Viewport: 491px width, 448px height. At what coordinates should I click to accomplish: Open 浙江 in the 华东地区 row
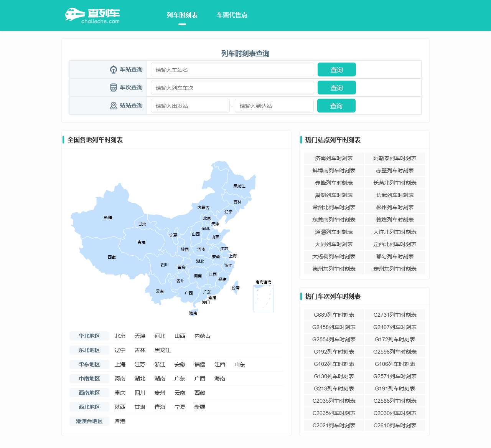[x=160, y=364]
